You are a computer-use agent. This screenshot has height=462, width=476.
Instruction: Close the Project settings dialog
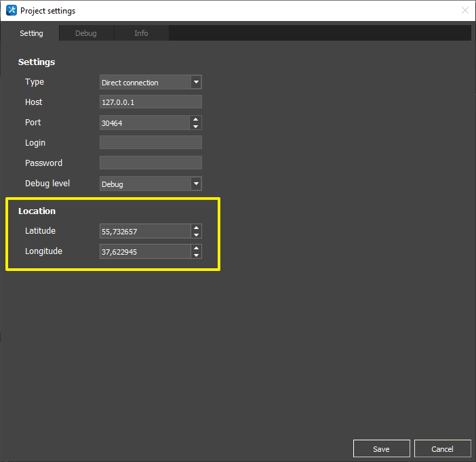pos(464,11)
